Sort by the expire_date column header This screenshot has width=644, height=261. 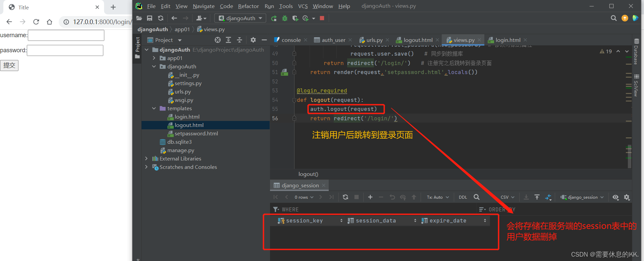click(x=454, y=220)
